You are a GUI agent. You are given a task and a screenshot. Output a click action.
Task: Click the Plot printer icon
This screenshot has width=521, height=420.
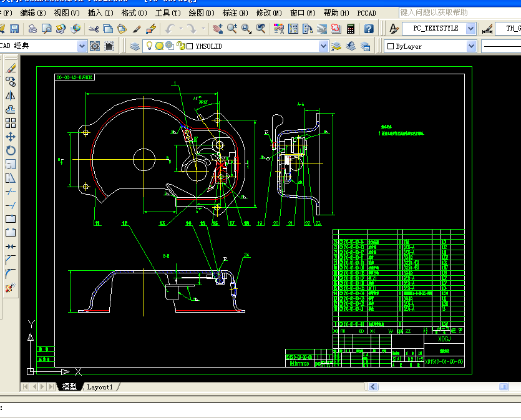(32, 29)
